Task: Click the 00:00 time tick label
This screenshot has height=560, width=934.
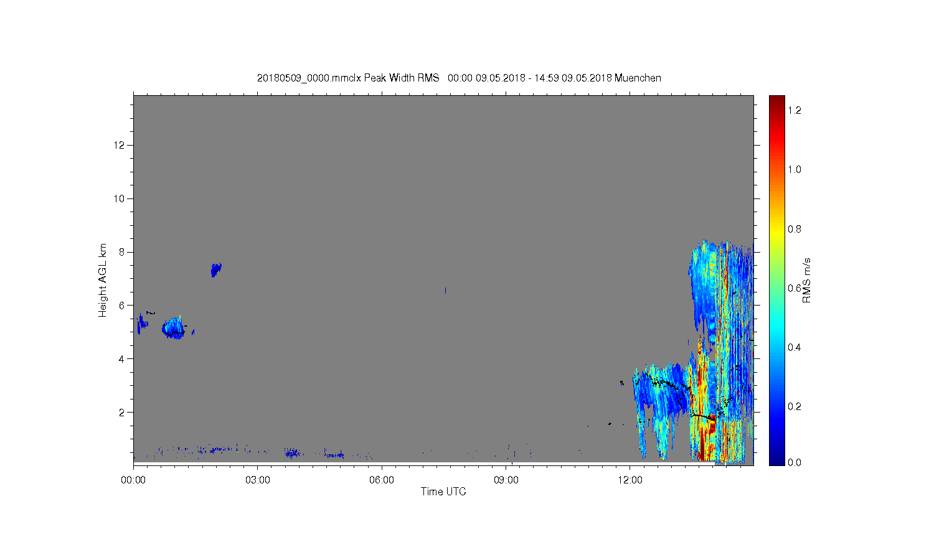Action: pos(133,480)
